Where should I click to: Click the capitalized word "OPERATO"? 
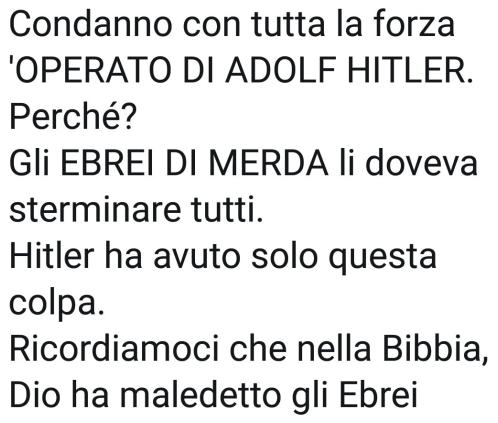pyautogui.click(x=93, y=70)
